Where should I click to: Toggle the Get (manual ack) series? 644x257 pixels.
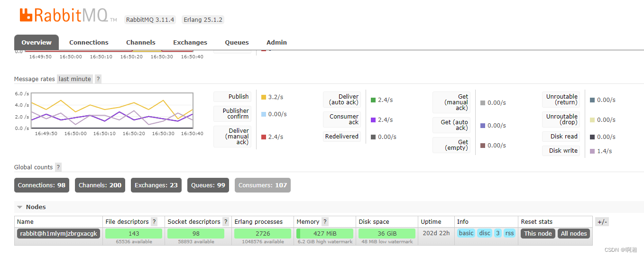click(x=451, y=102)
